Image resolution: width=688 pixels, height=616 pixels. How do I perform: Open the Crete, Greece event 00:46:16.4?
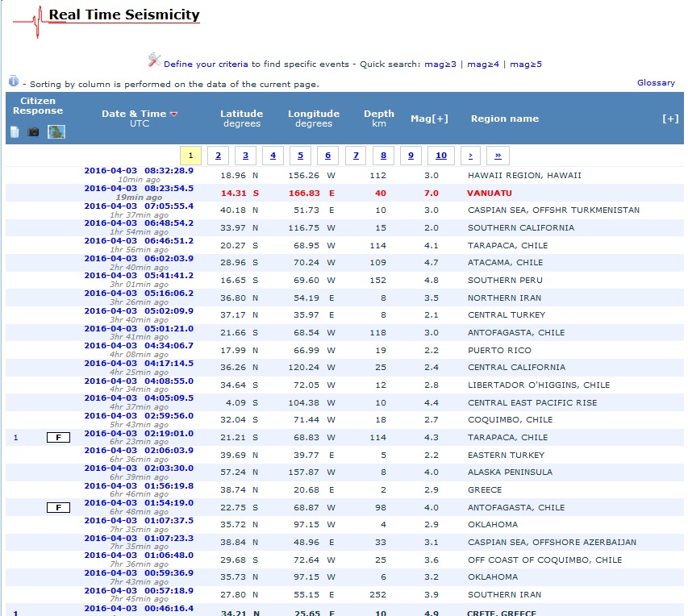pyautogui.click(x=139, y=608)
